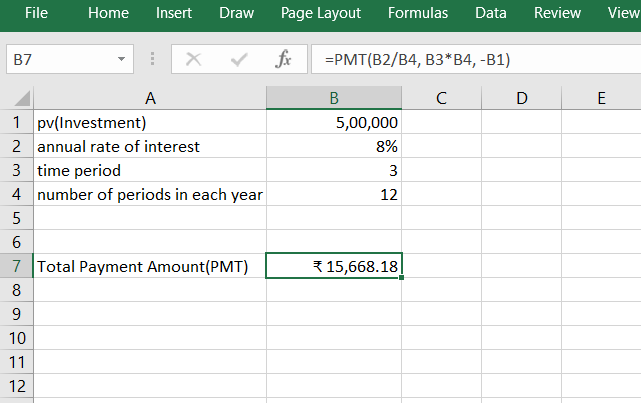The height and width of the screenshot is (403, 641).
Task: Switch to the Formulas tab
Action: coord(417,13)
